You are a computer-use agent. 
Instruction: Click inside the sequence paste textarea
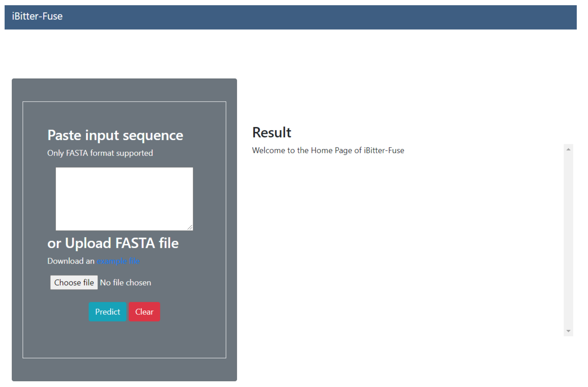(x=124, y=199)
